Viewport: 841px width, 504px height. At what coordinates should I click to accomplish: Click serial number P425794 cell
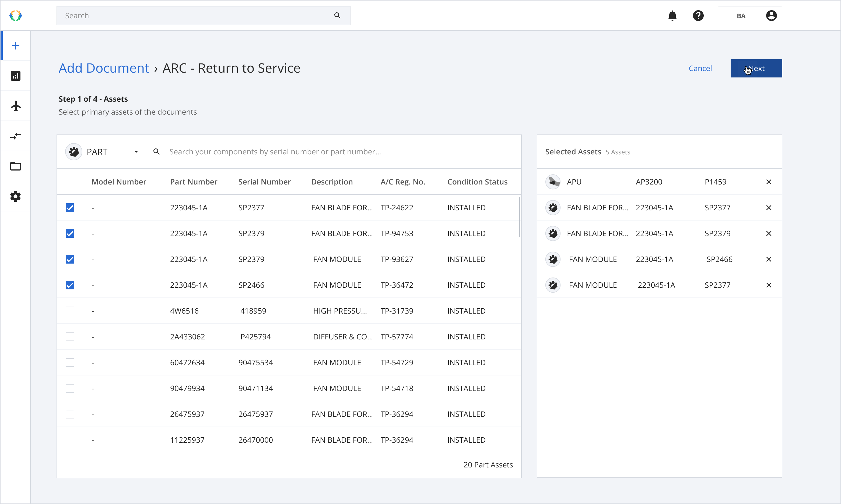coord(256,337)
